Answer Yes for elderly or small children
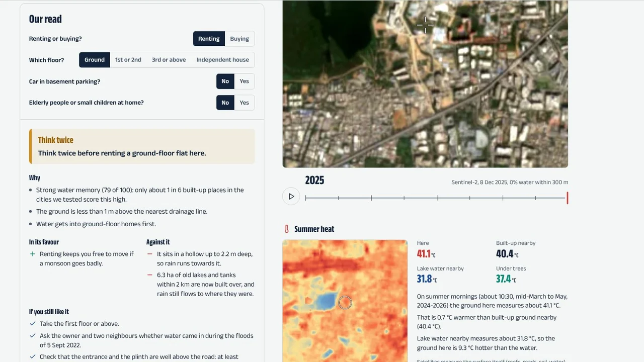The width and height of the screenshot is (644, 362). (x=244, y=103)
